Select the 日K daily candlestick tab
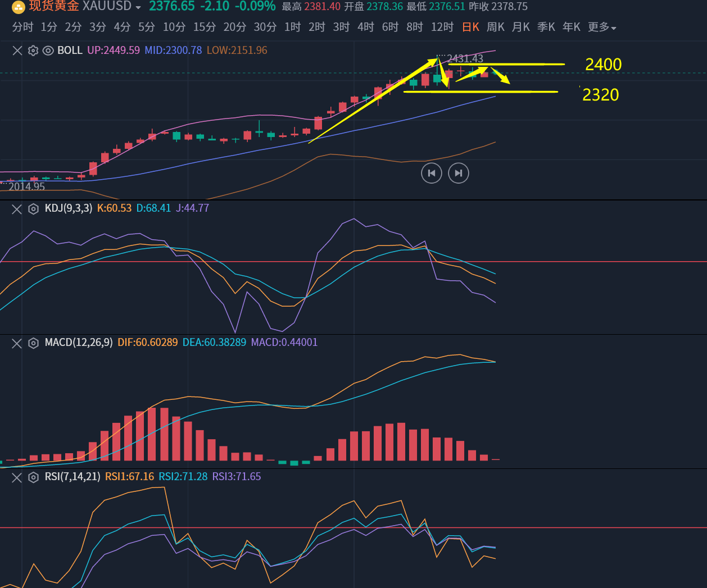Viewport: 707px width, 588px height. coord(471,27)
